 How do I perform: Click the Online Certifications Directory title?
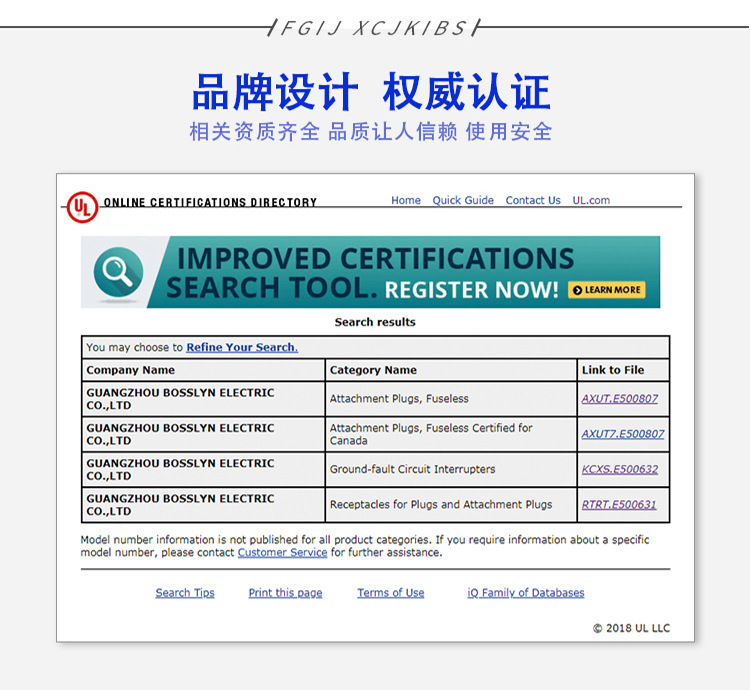tap(210, 202)
